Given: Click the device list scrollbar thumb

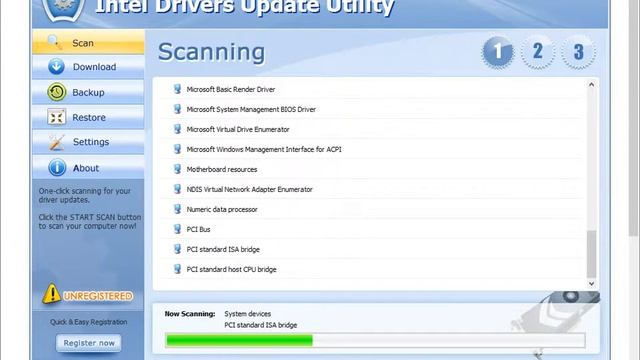Looking at the screenshot, I should click(591, 254).
